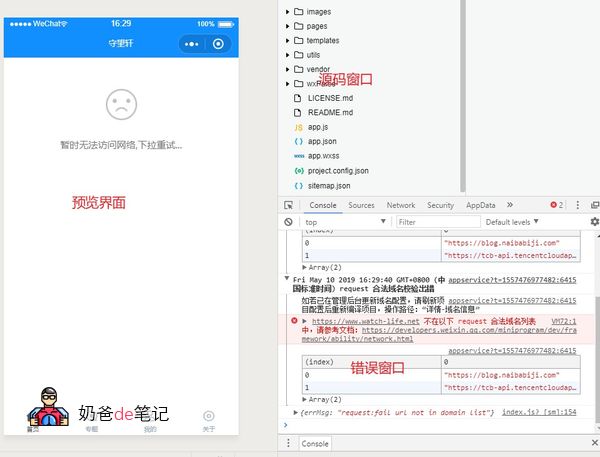This screenshot has width=600, height=457.
Task: Activate the inspect element picker icon
Action: pyautogui.click(x=289, y=205)
